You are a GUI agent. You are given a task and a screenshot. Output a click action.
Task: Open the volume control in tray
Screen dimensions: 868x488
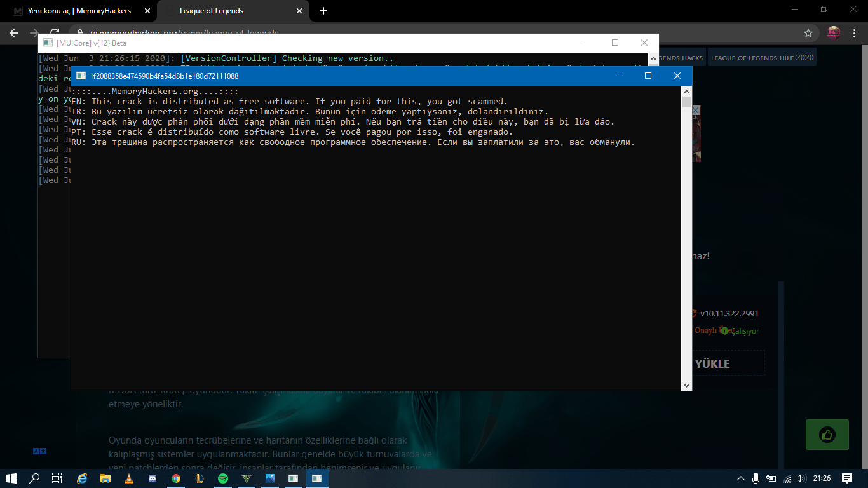tap(802, 478)
